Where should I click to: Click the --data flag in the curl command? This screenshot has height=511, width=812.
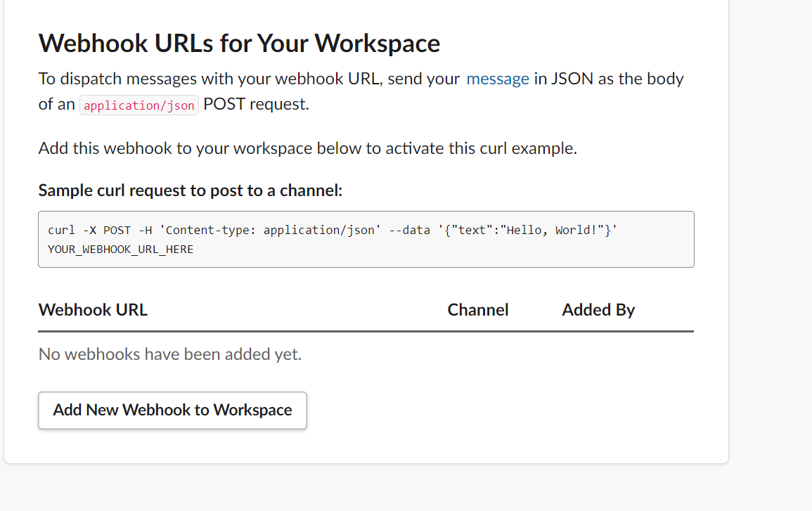coord(406,231)
